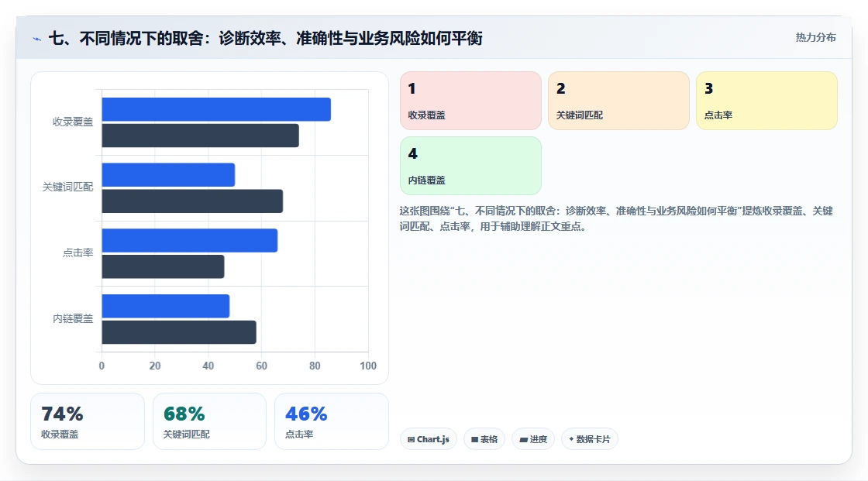The image size is (868, 481).
Task: Click the y-axis label 关键词匹配
Action: click(x=67, y=187)
